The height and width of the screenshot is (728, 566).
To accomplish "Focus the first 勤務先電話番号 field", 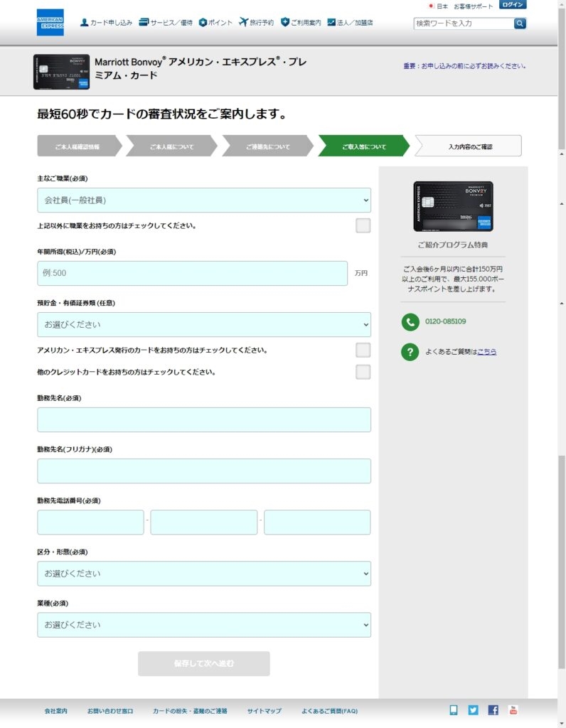I will point(90,523).
